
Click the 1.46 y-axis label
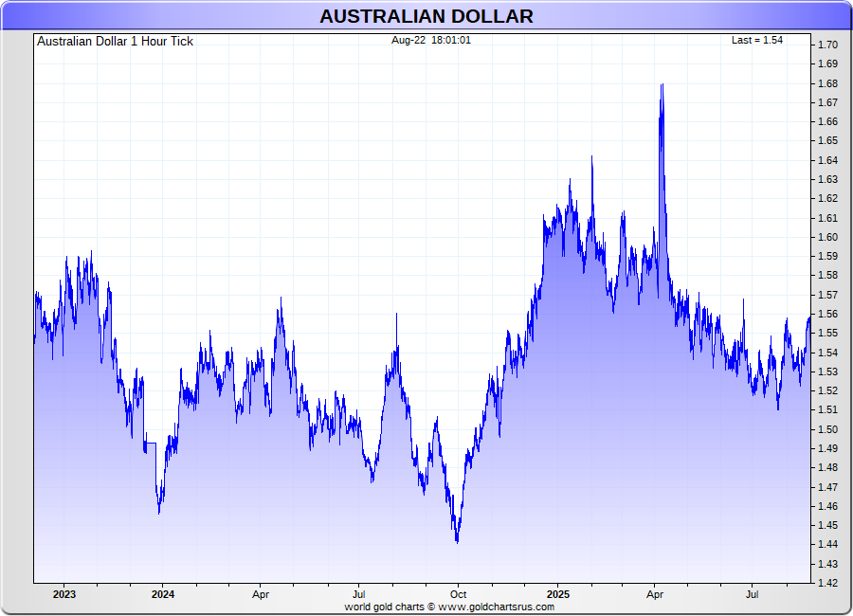827,506
